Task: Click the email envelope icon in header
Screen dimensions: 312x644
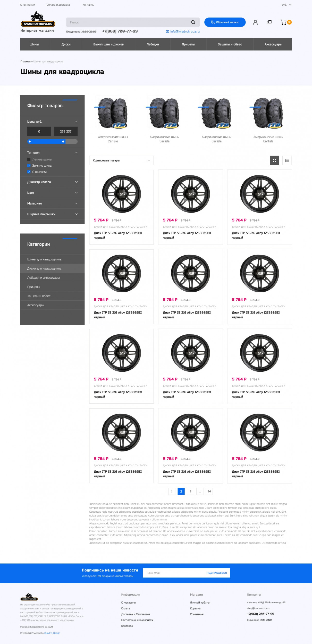Action: point(167,32)
